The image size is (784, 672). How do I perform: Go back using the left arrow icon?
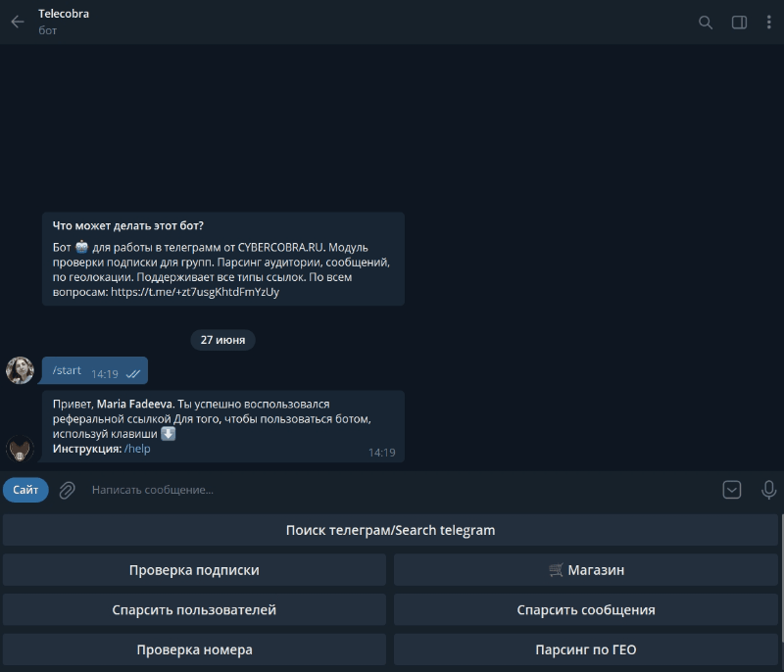point(18,22)
